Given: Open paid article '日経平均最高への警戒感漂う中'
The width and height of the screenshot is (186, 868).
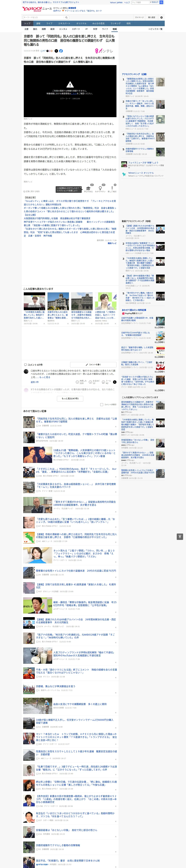Looking at the screenshot, I should 137,319.
